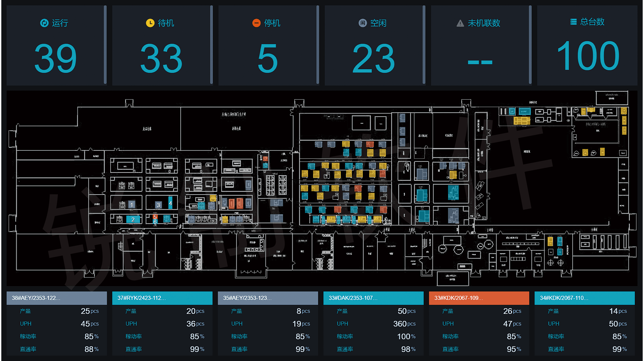The image size is (644, 361).
Task: Click the yellow clock standby icon
Action: coord(150,23)
